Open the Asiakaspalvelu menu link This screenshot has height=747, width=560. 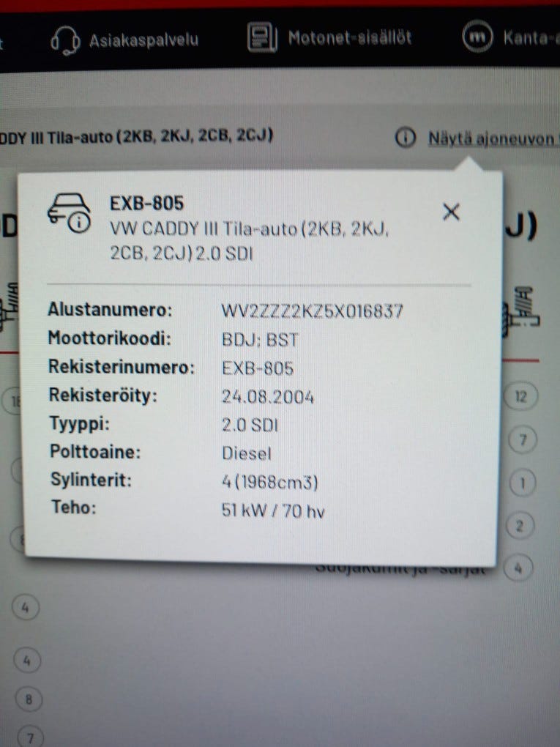(x=143, y=40)
